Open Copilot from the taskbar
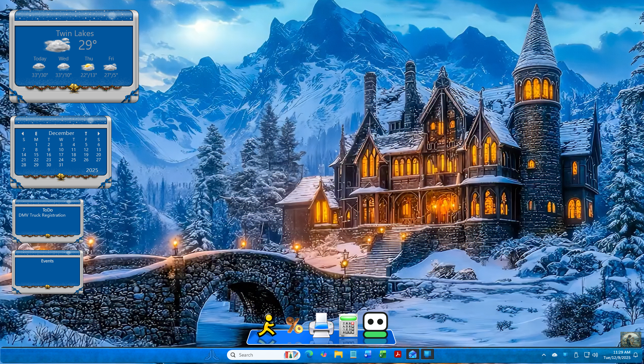 (323, 355)
